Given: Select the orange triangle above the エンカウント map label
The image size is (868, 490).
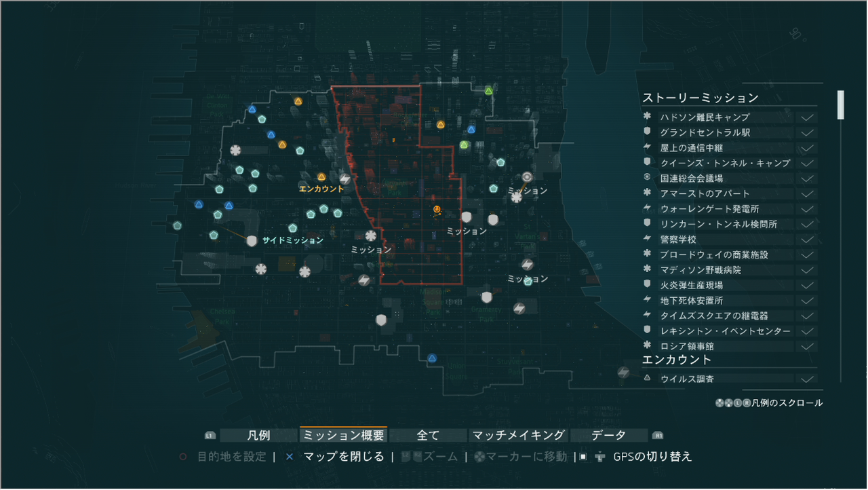Looking at the screenshot, I should pos(321,177).
